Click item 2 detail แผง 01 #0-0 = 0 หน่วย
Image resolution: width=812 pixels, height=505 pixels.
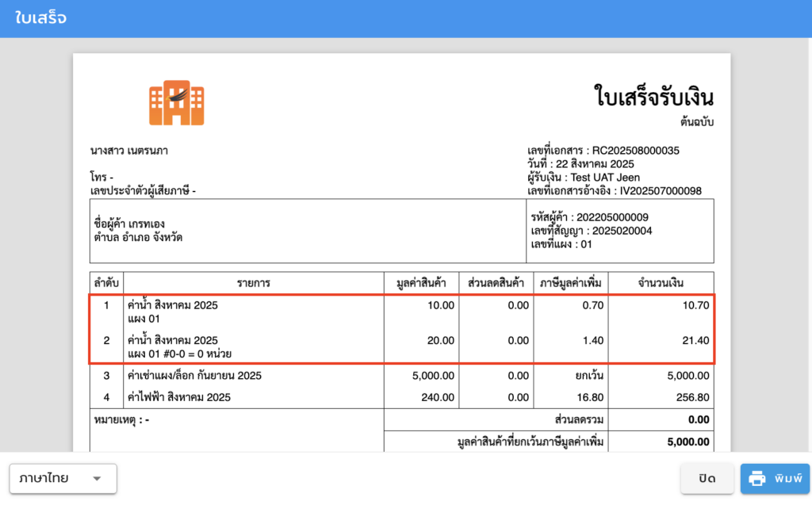click(180, 354)
